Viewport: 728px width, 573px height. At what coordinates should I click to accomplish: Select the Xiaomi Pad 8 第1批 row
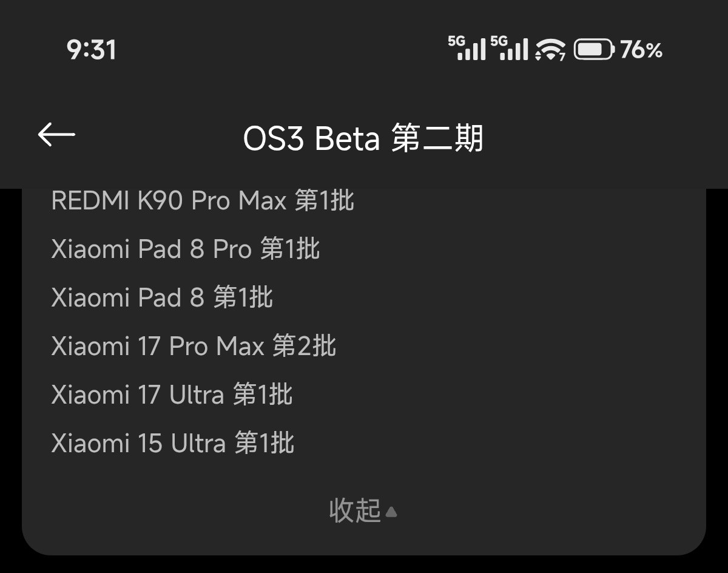pyautogui.click(x=162, y=297)
